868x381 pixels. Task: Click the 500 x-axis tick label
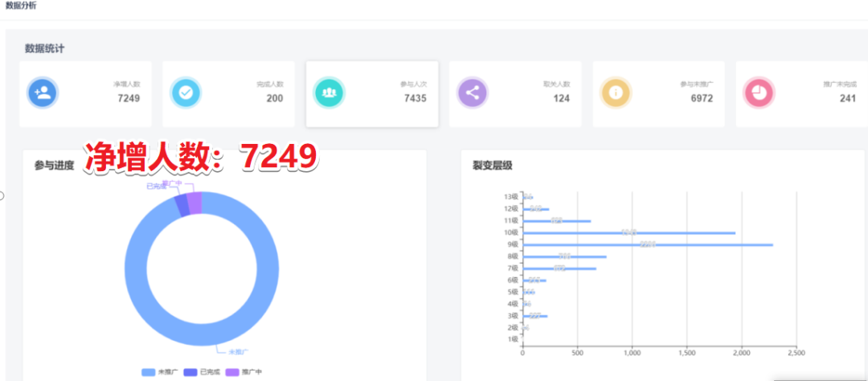pyautogui.click(x=577, y=353)
